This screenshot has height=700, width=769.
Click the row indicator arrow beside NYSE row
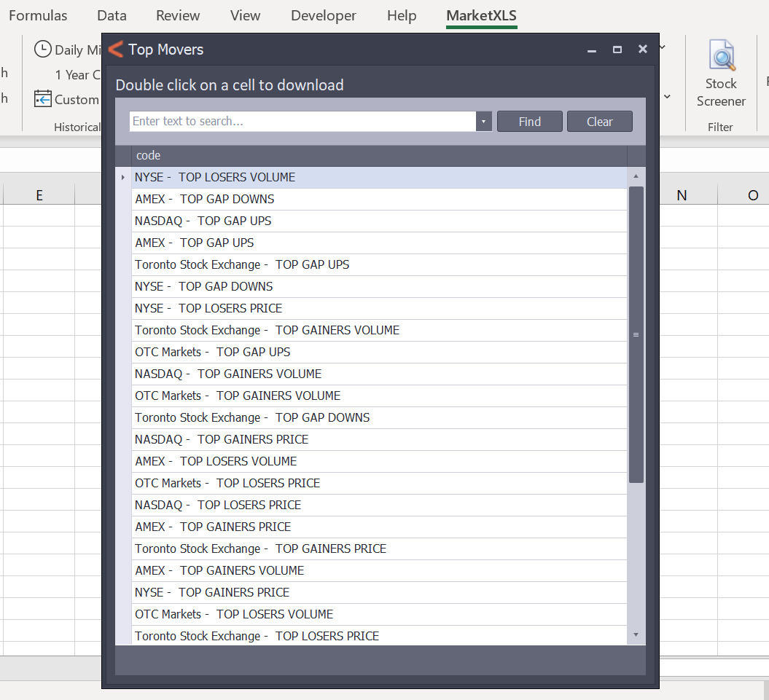tap(123, 177)
